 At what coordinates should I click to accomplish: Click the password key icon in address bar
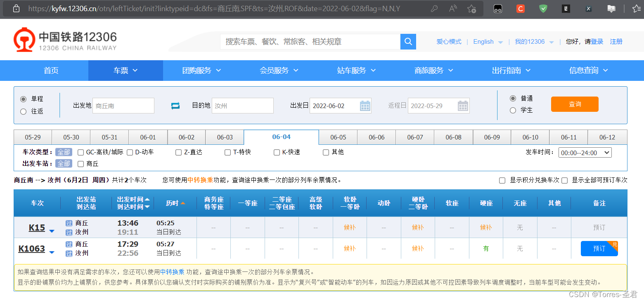434,9
